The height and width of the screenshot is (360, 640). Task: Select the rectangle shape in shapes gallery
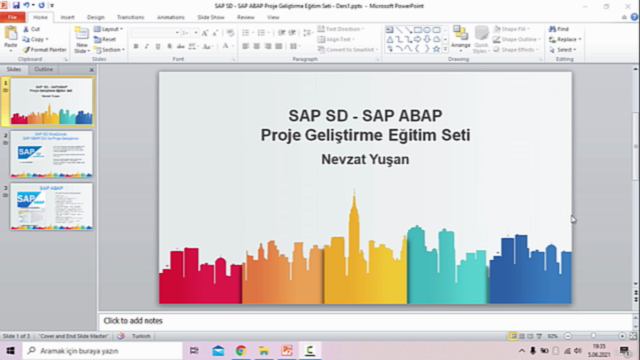point(418,30)
